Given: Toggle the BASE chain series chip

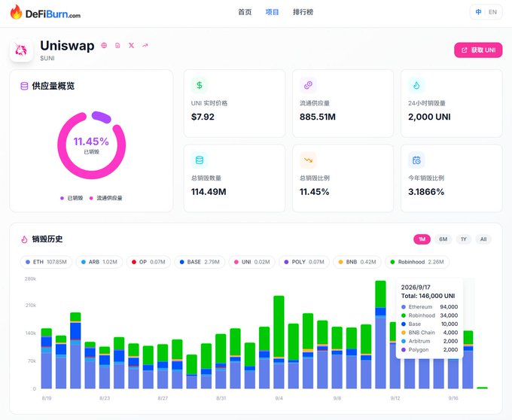Looking at the screenshot, I should click(x=200, y=262).
